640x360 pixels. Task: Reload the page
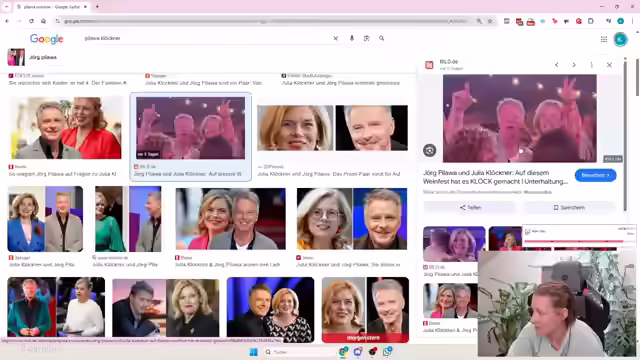[x=31, y=21]
